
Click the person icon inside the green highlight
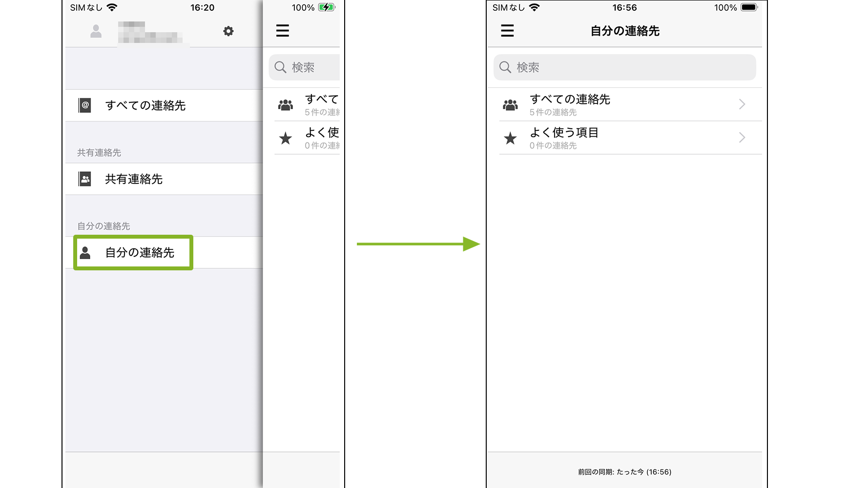[x=85, y=253]
